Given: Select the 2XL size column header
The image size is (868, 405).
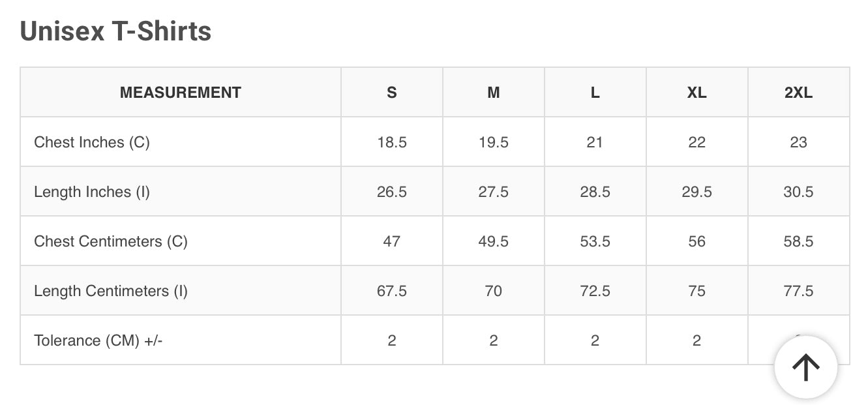Looking at the screenshot, I should [798, 93].
